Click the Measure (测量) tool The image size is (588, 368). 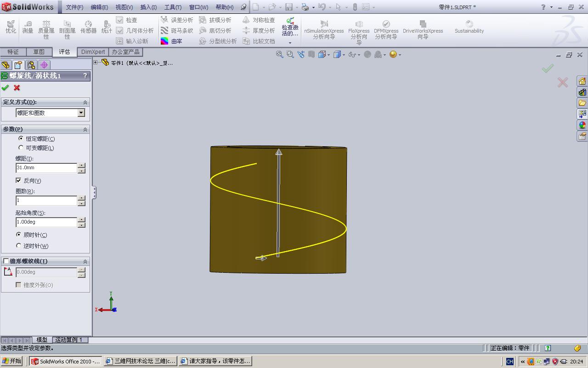pyautogui.click(x=28, y=27)
